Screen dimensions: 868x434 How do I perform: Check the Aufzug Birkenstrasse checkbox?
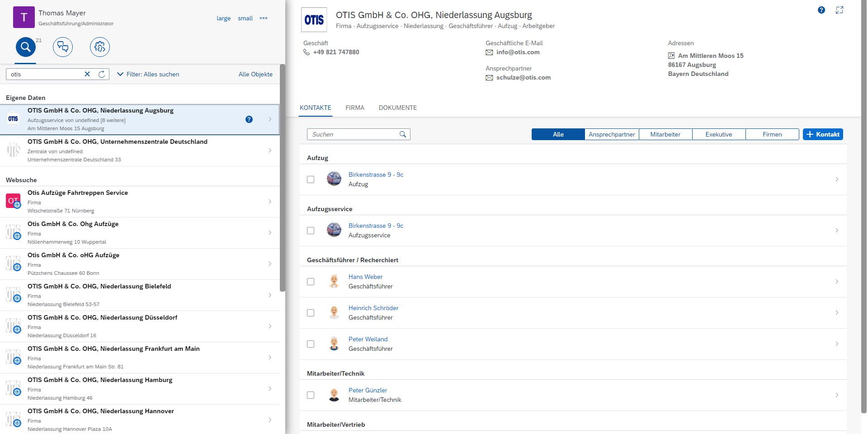[x=311, y=179]
